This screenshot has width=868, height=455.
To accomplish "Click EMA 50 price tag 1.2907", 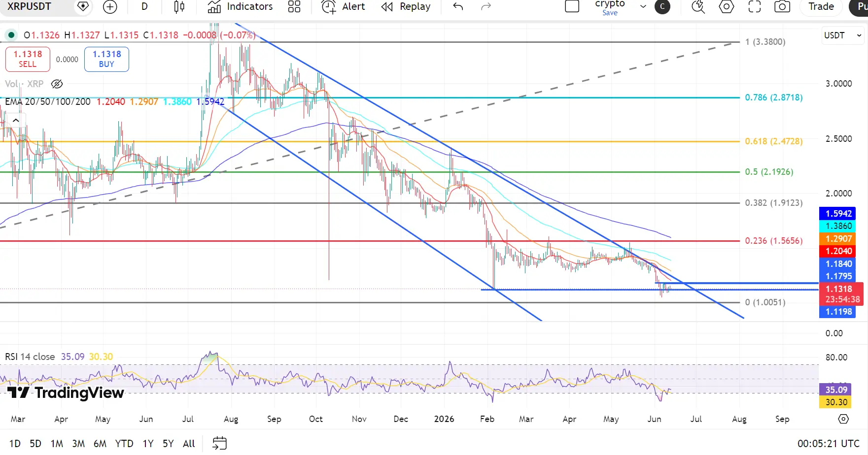I will [837, 238].
